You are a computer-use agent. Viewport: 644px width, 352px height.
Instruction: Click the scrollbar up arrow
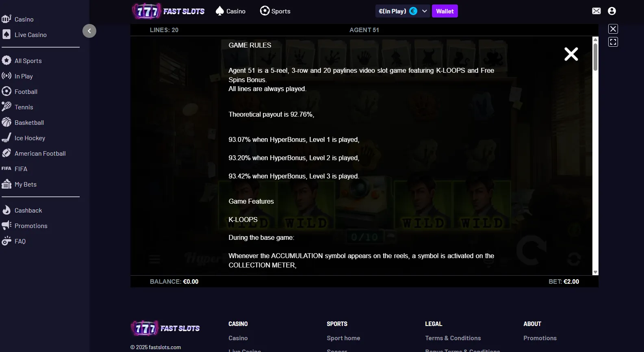coord(595,39)
